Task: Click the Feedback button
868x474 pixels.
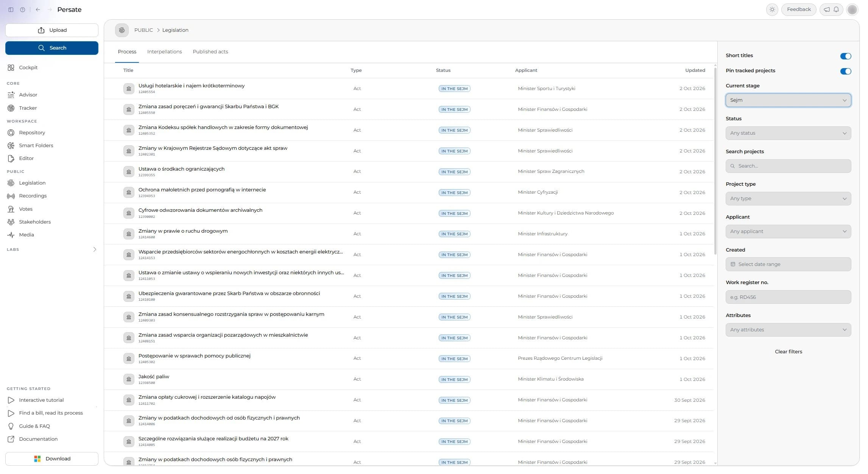Action: 798,9
